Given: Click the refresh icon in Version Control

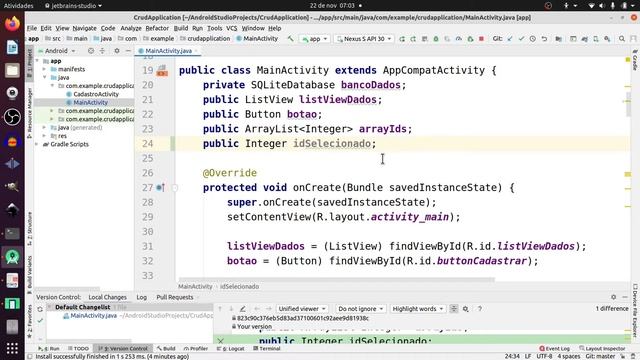Looking at the screenshot, I should click(40, 309).
